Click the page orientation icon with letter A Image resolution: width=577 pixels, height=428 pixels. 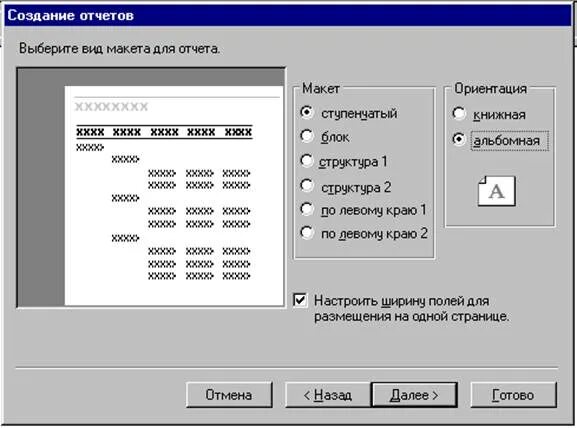[x=496, y=191]
